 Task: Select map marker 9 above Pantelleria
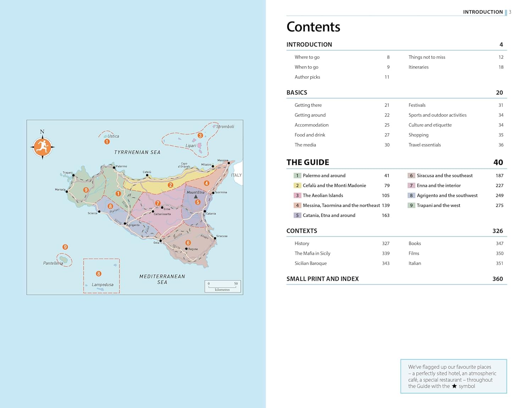pos(65,247)
